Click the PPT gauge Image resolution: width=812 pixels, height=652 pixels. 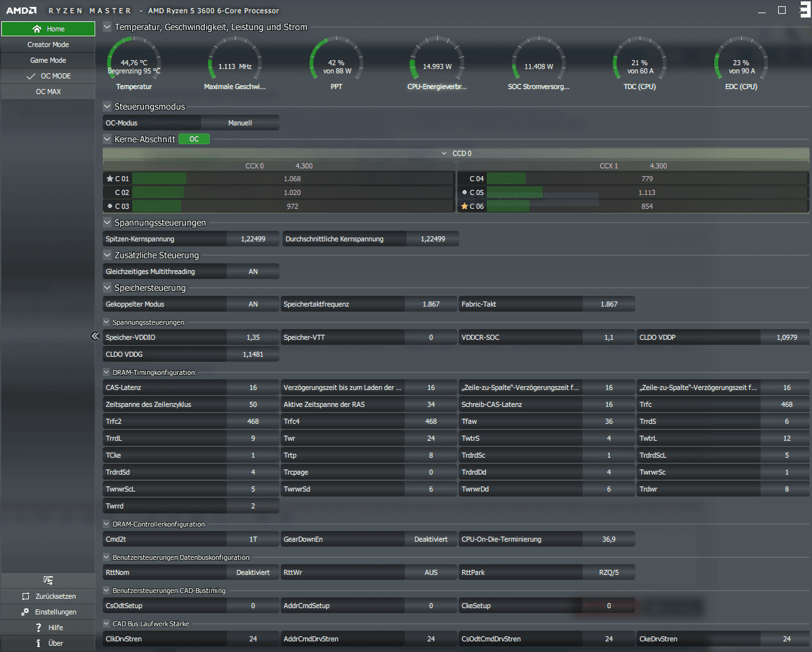pyautogui.click(x=336, y=63)
